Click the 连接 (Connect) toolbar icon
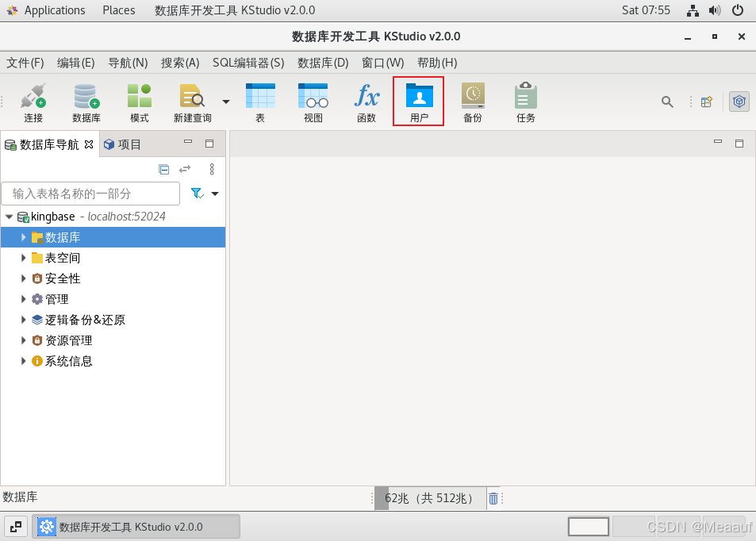Viewport: 756px width, 541px height. (x=33, y=102)
